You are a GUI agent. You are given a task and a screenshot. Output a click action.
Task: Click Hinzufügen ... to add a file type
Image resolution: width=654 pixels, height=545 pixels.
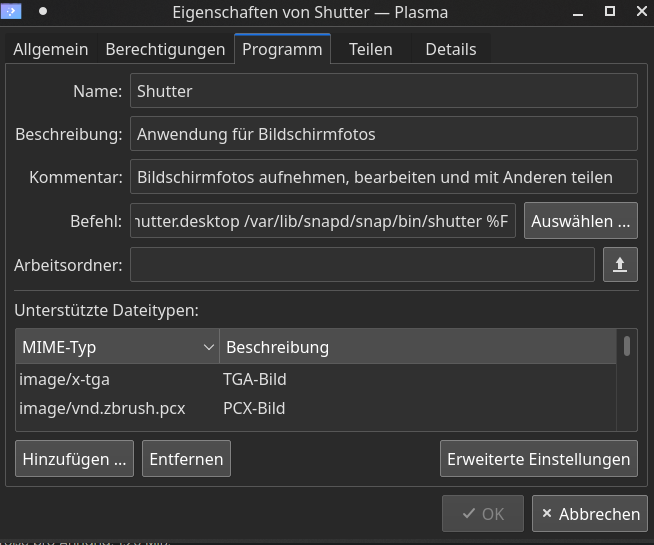coord(75,459)
